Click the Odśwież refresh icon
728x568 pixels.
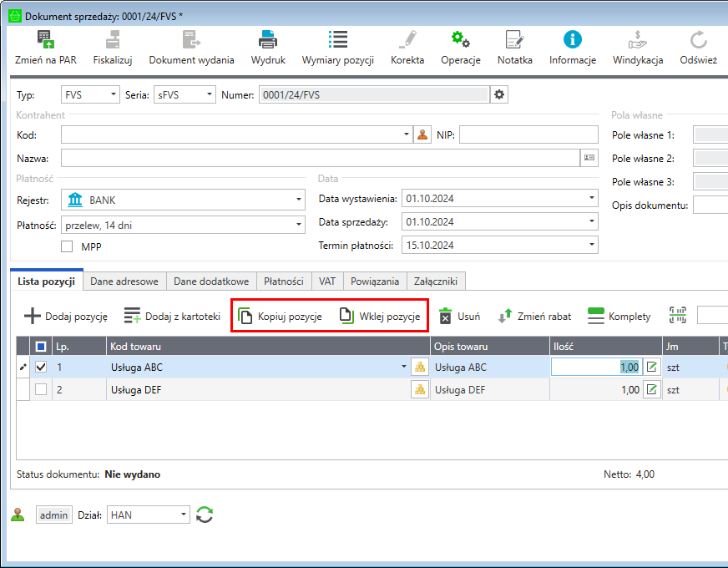pyautogui.click(x=698, y=39)
